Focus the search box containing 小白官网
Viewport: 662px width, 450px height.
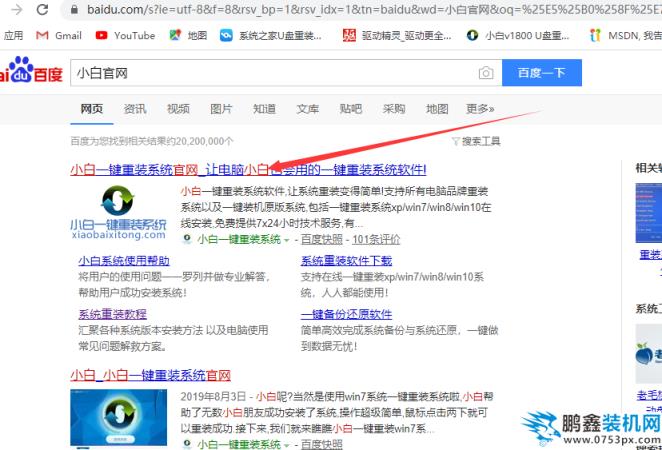[274, 73]
